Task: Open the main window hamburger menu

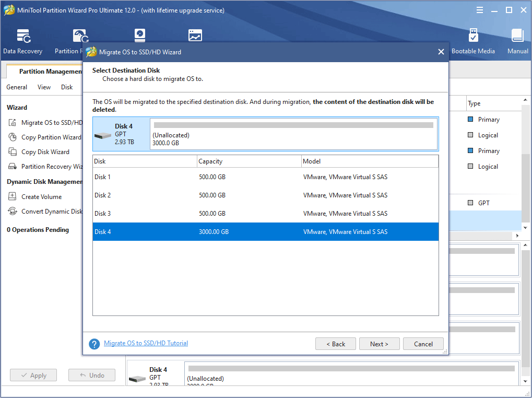Action: point(479,10)
